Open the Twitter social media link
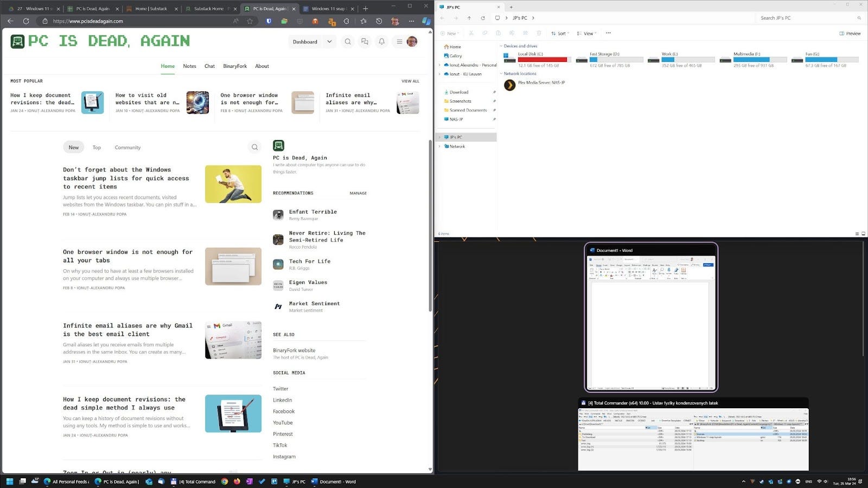The width and height of the screenshot is (868, 488). (280, 389)
